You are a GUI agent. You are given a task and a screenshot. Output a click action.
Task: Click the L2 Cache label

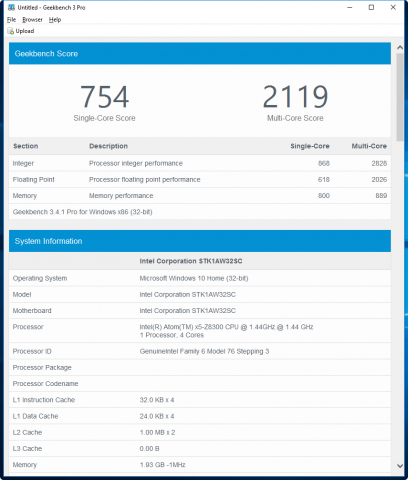[27, 432]
